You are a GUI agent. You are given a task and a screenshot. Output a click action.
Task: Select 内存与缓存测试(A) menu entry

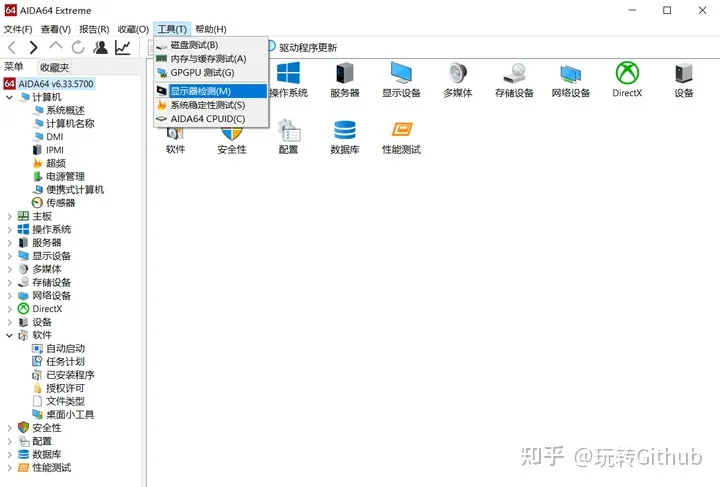211,59
